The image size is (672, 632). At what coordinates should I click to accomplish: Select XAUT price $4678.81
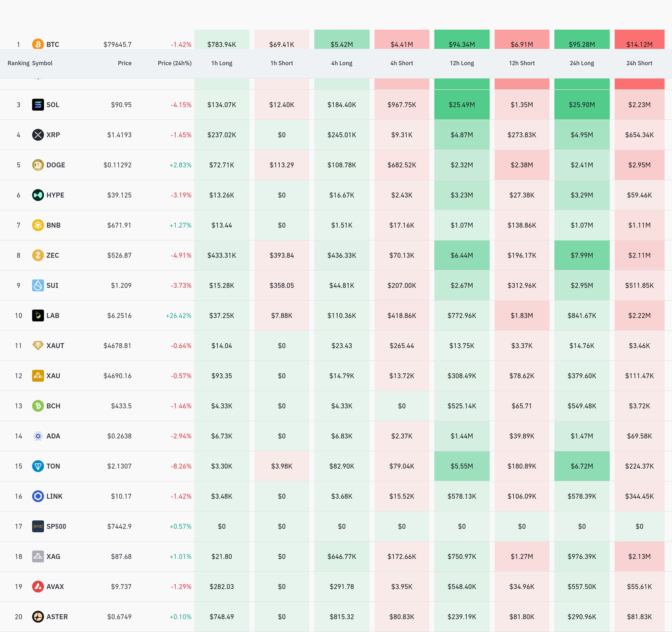click(117, 346)
